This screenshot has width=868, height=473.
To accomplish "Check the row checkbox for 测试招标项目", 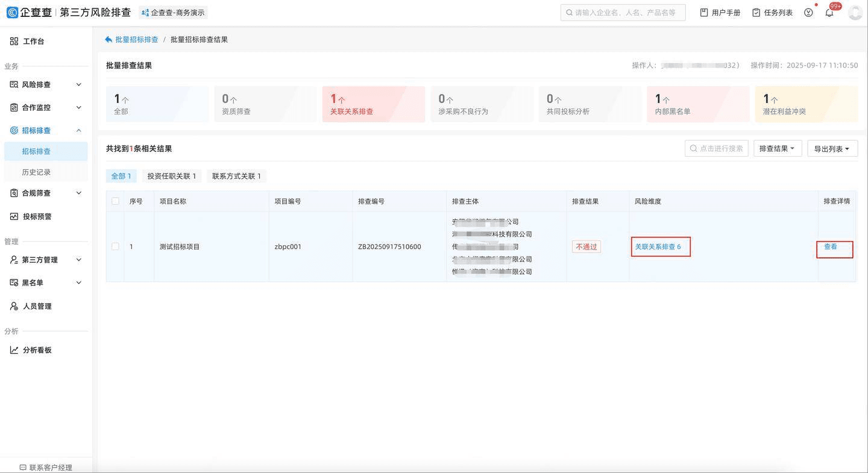I will (115, 246).
